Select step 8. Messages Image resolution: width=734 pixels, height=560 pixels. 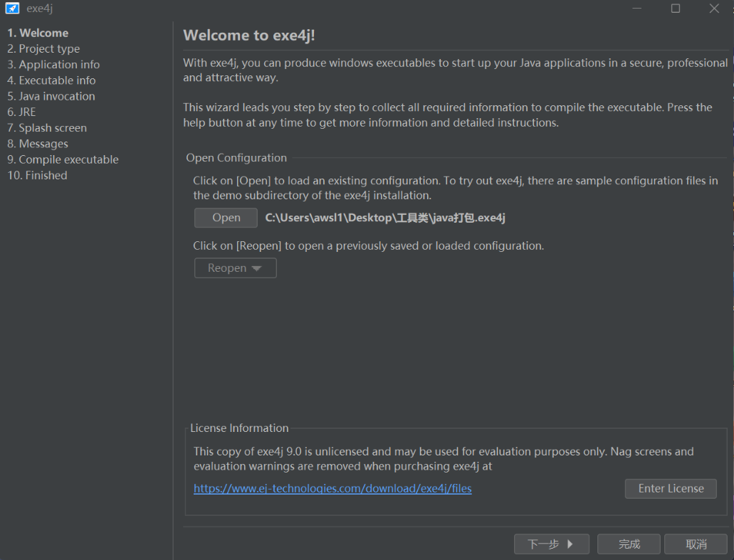click(38, 144)
